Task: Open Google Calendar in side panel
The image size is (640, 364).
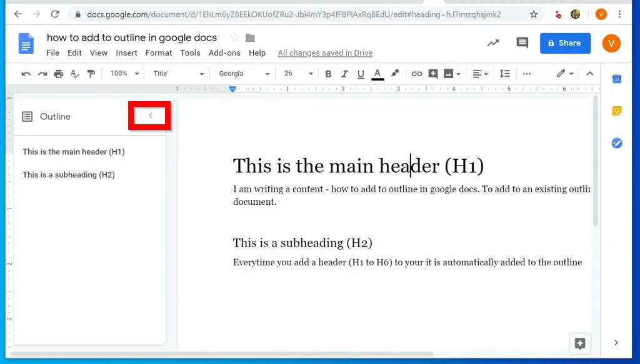Action: (617, 79)
